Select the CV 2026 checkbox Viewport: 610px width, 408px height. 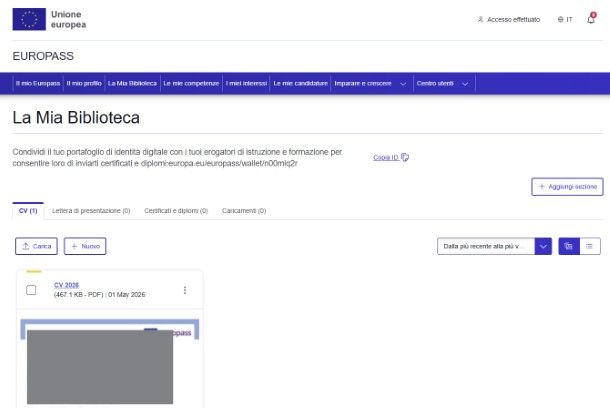tap(31, 290)
